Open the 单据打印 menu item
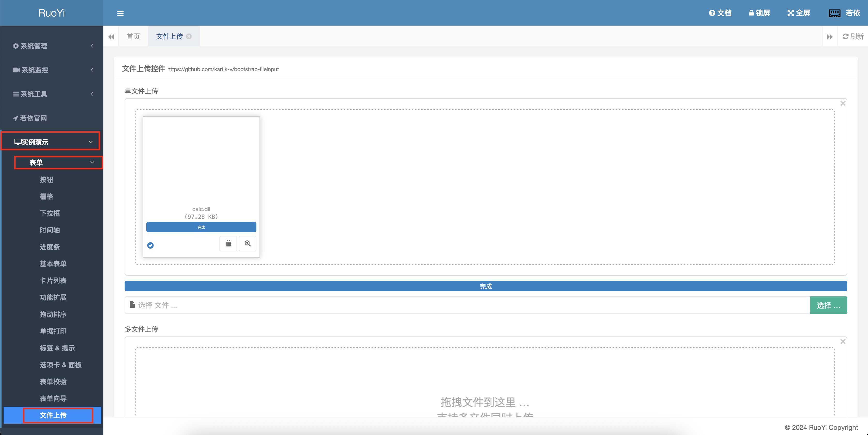The width and height of the screenshot is (868, 435). point(53,331)
